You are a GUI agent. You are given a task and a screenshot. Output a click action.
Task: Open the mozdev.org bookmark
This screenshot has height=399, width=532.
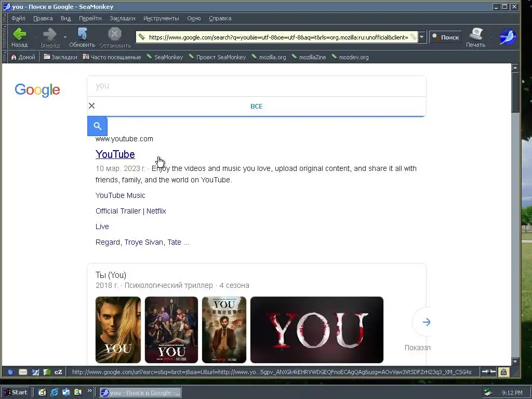coord(350,57)
